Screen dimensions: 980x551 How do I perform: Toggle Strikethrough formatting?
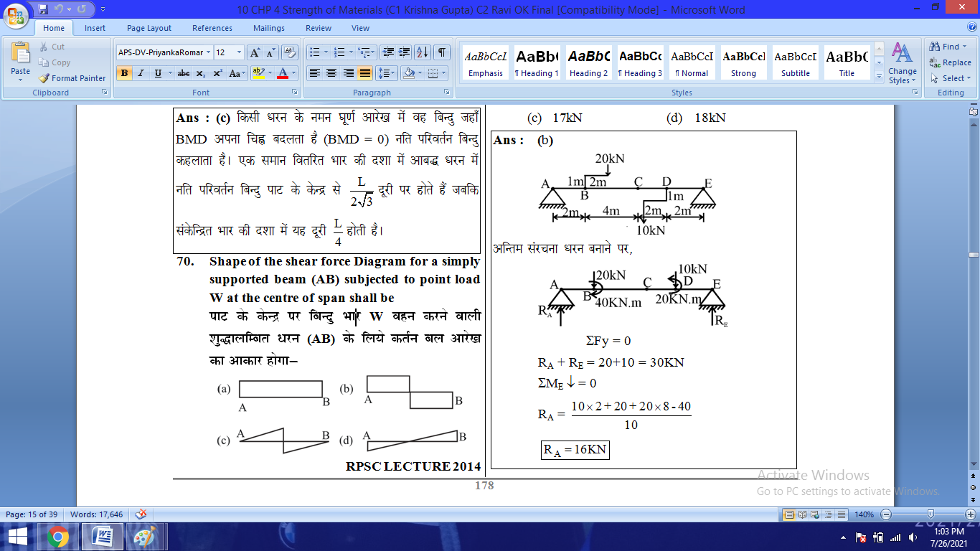tap(183, 73)
